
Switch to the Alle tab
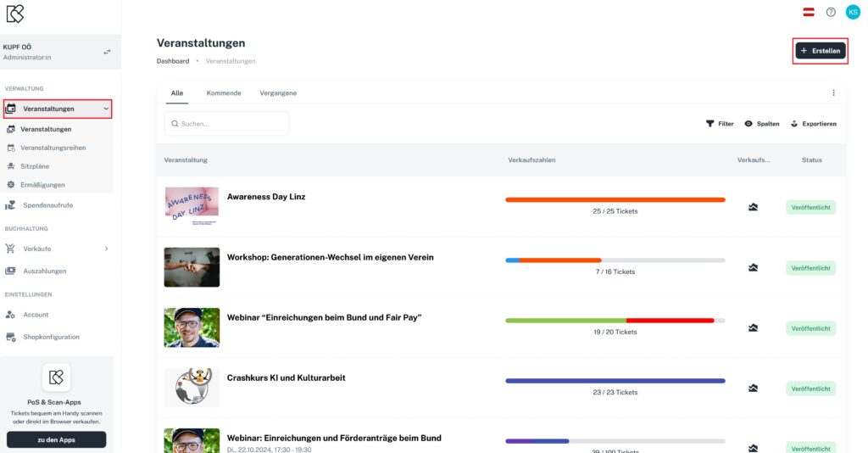[177, 93]
